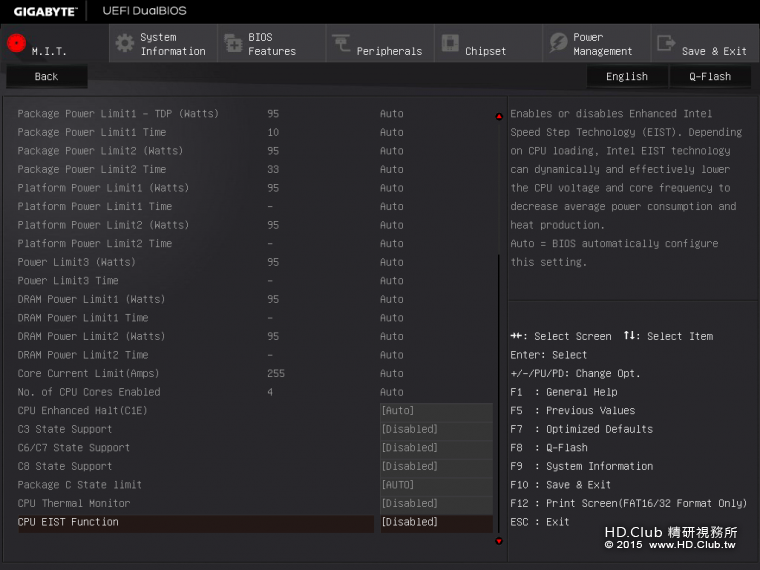Toggle C3 State Support value
The width and height of the screenshot is (760, 570).
(x=436, y=430)
